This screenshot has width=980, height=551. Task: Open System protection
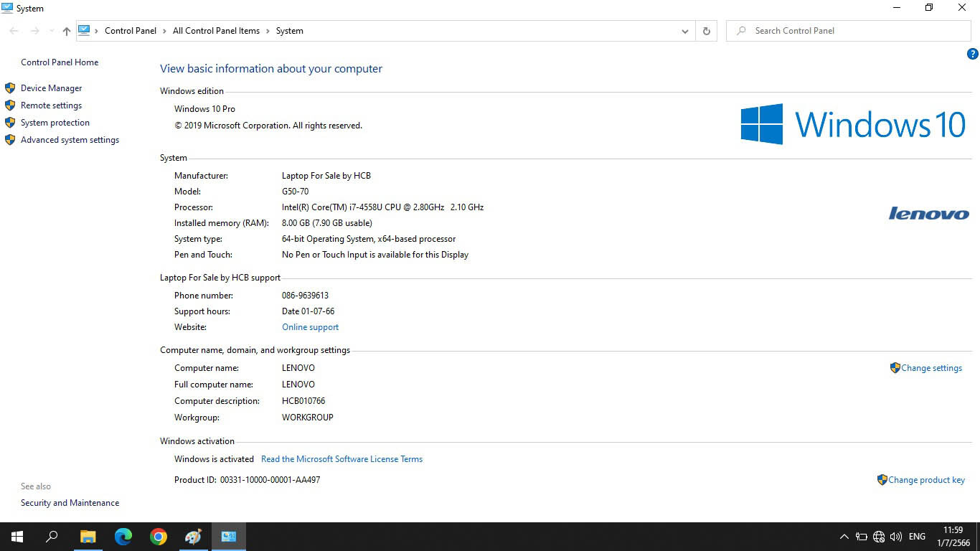(55, 123)
